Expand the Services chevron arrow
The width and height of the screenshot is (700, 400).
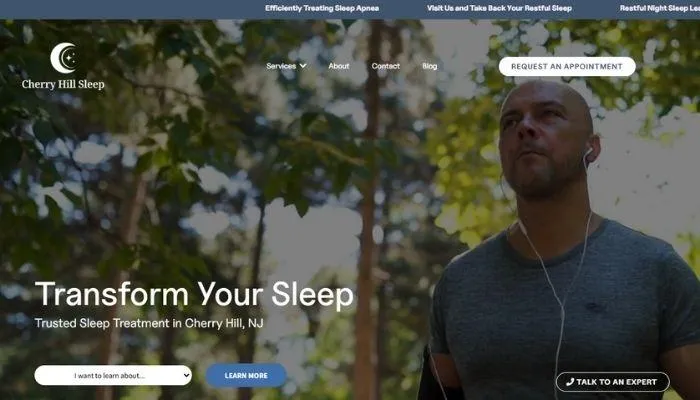click(x=303, y=66)
